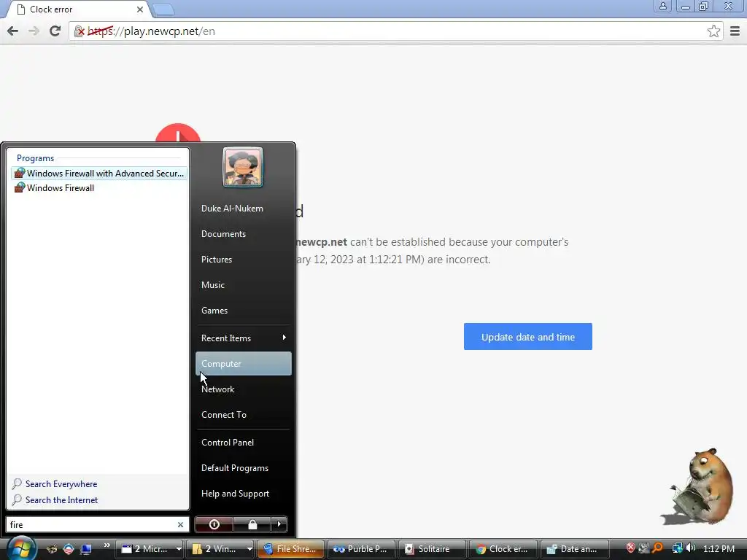Click the orange magnifier tray icon
Viewport: 747px width, 560px height.
point(658,548)
